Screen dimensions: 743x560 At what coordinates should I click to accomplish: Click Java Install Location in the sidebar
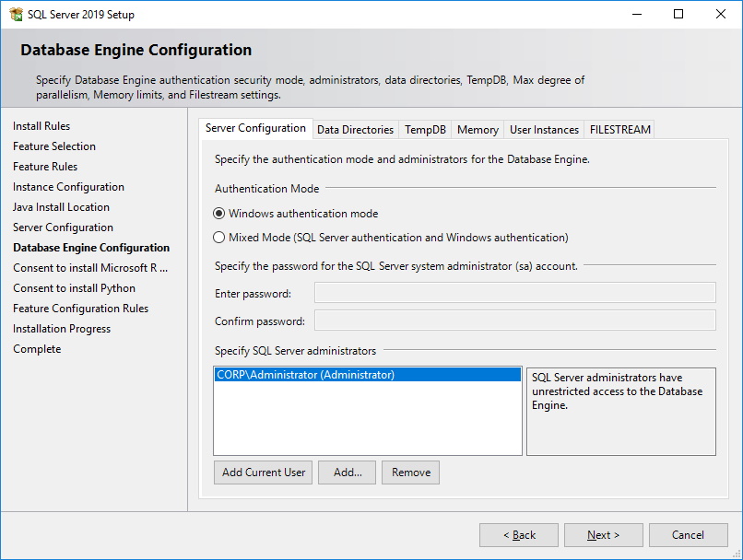pos(61,207)
